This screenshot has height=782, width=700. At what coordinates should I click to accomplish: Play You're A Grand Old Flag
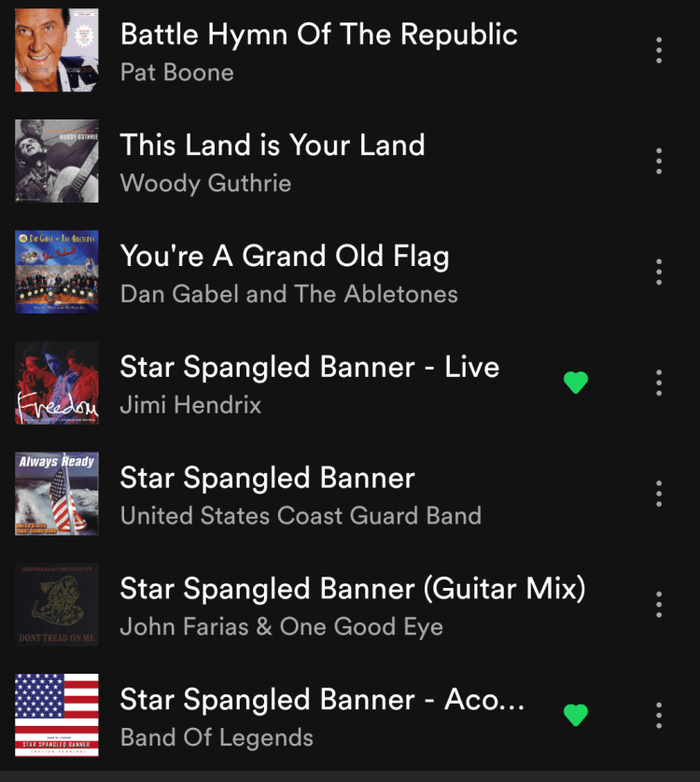[285, 257]
